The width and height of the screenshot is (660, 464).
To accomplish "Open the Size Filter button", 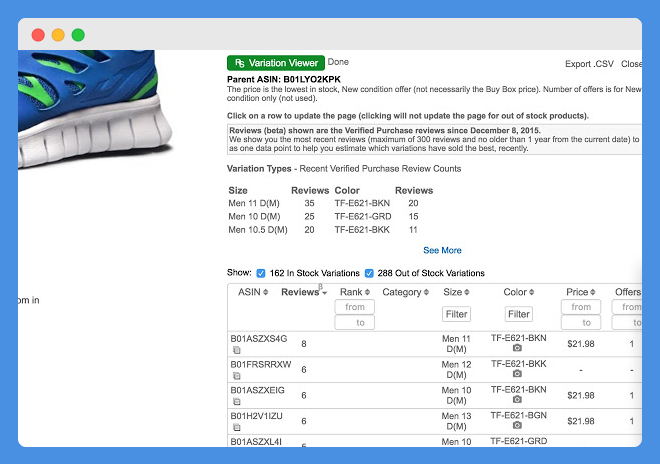I will coord(456,314).
